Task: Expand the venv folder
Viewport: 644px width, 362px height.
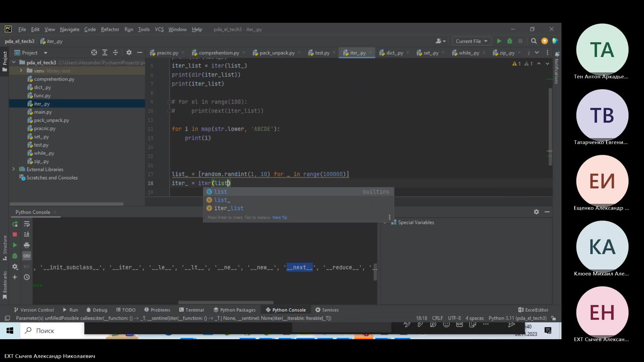Action: pyautogui.click(x=21, y=71)
